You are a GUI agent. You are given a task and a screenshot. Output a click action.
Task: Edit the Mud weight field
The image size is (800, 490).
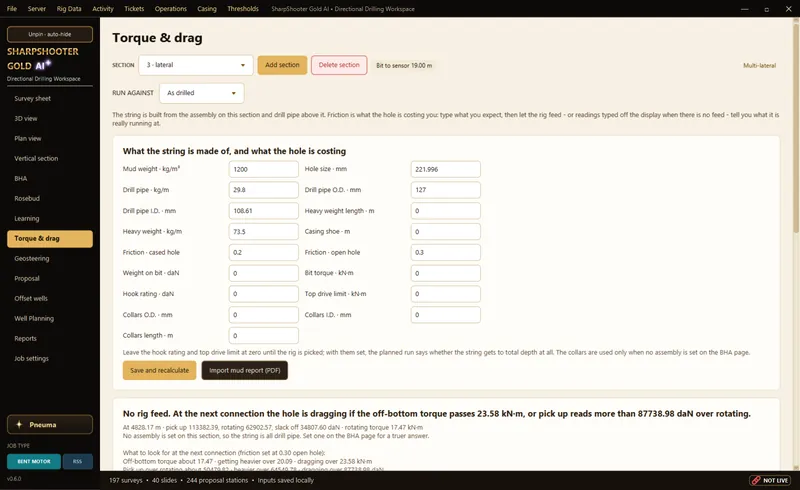pyautogui.click(x=263, y=169)
